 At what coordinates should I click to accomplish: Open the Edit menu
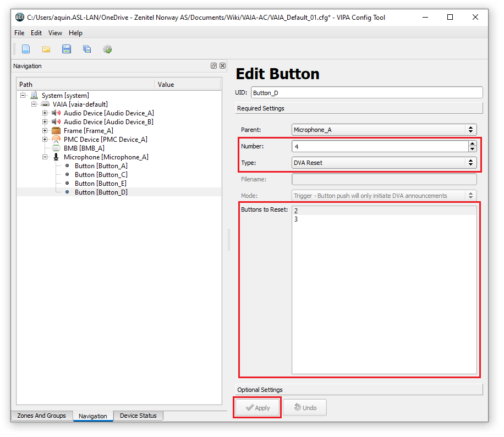point(36,33)
